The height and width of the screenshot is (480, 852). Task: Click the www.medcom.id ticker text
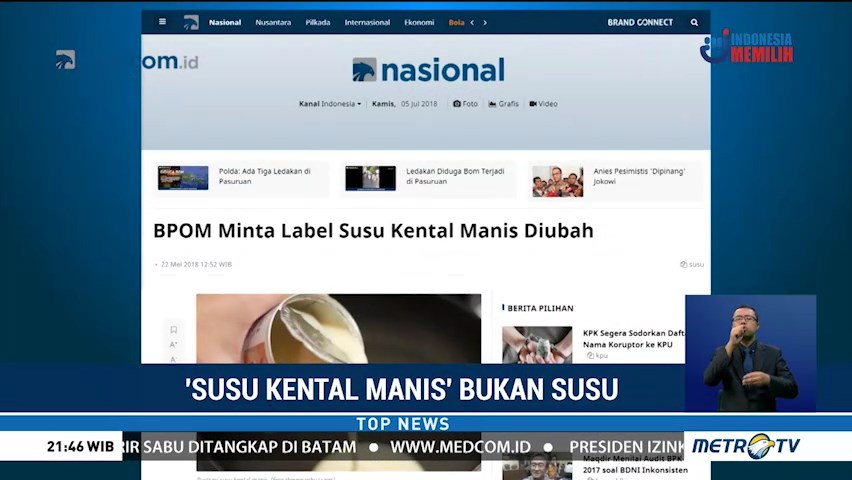[x=460, y=447]
